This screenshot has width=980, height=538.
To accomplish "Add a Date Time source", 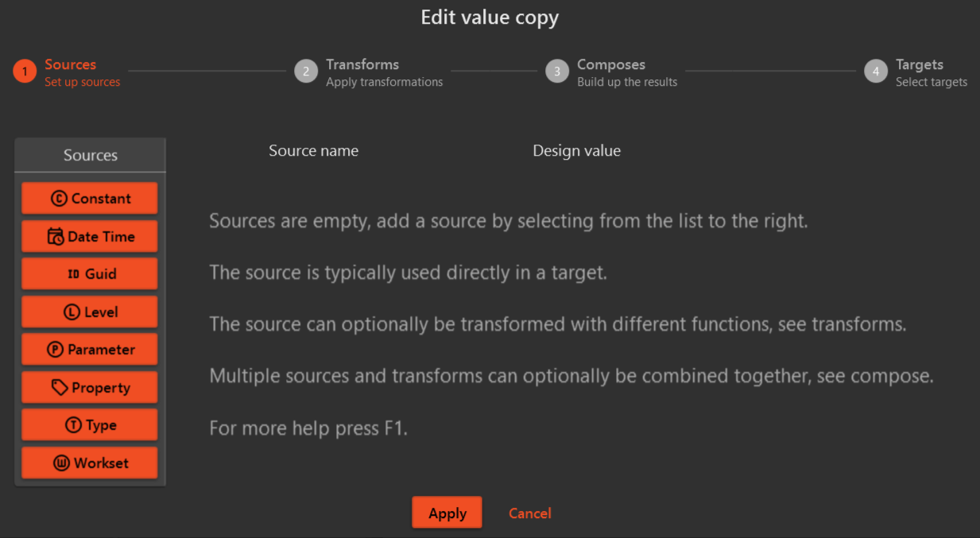I will pos(89,236).
